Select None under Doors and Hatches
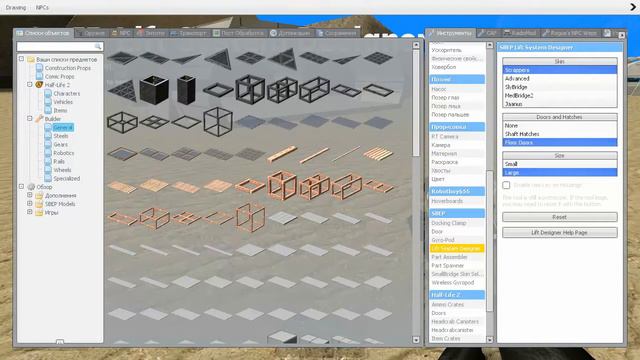640x360 pixels. coord(560,125)
